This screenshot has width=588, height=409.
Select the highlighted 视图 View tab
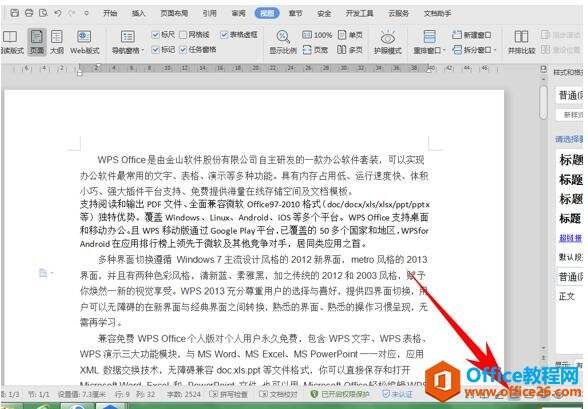267,13
